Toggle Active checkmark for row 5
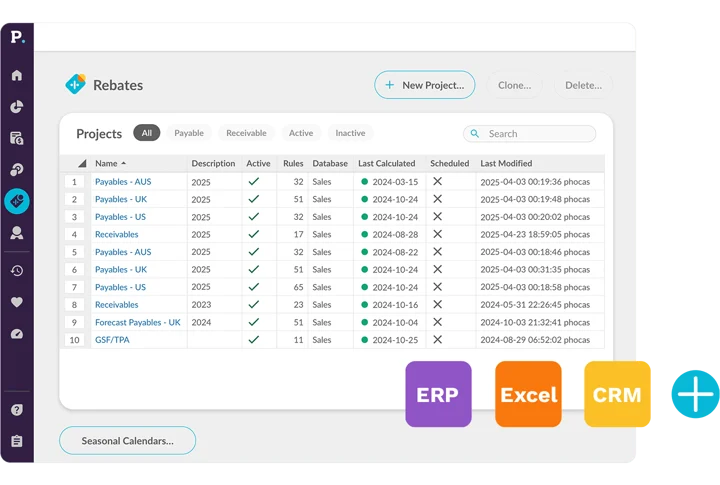 coord(254,252)
